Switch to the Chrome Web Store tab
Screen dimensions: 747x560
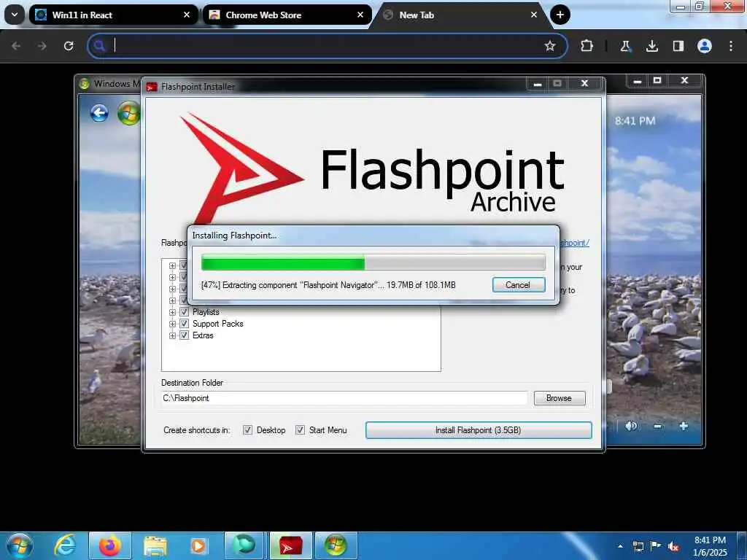(287, 15)
